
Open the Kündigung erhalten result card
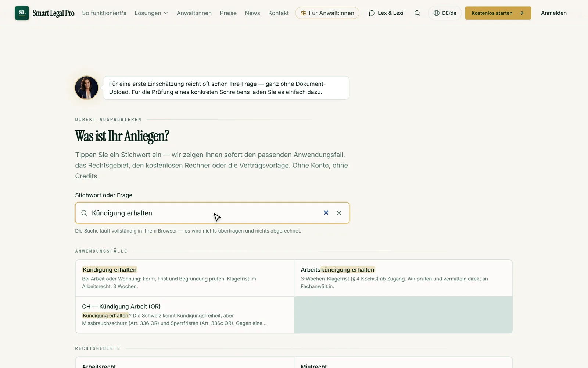point(184,278)
